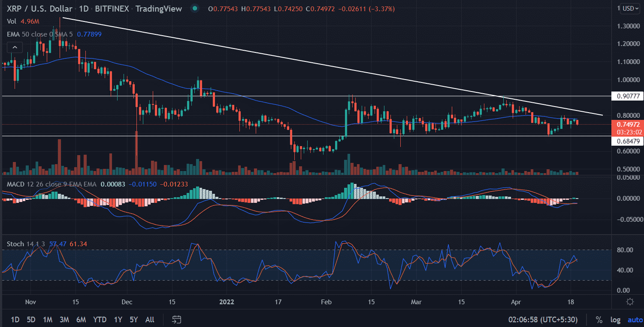Select the All time range
This screenshot has width=644, height=327.
pyautogui.click(x=149, y=320)
